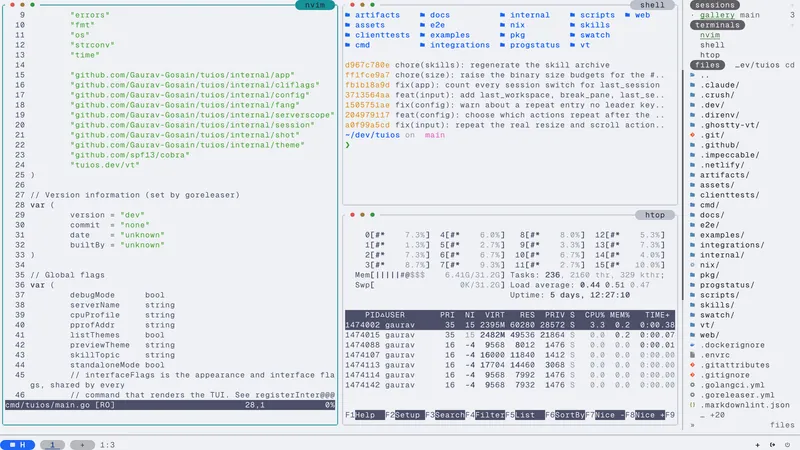Collapse the files section header
800x450 pixels.
pyautogui.click(x=707, y=65)
